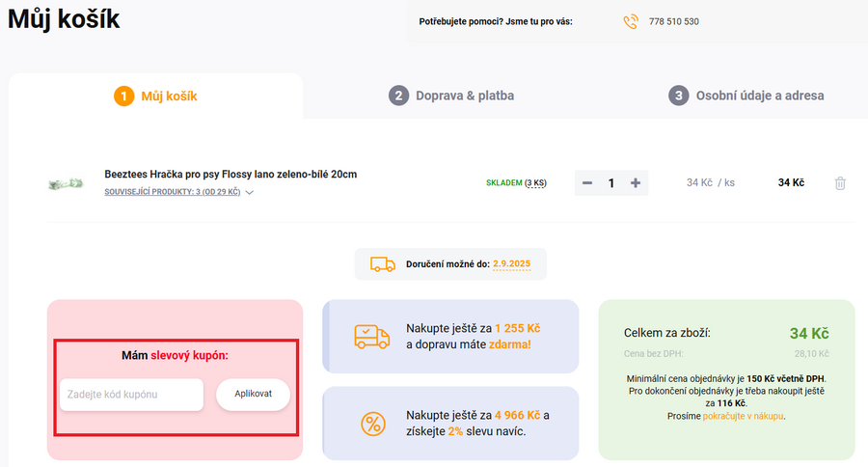Click the Flossy rope toy thumbnail
Screen dimensions: 868x467
(67, 183)
